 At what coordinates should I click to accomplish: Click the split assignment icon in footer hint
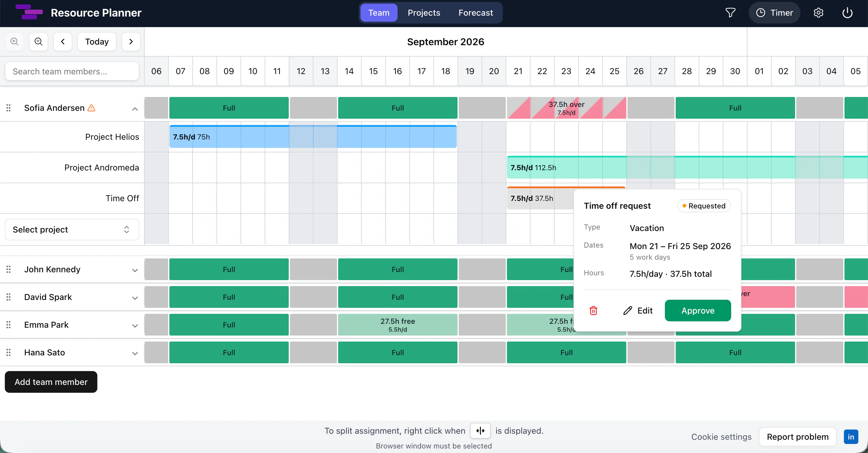coord(480,431)
